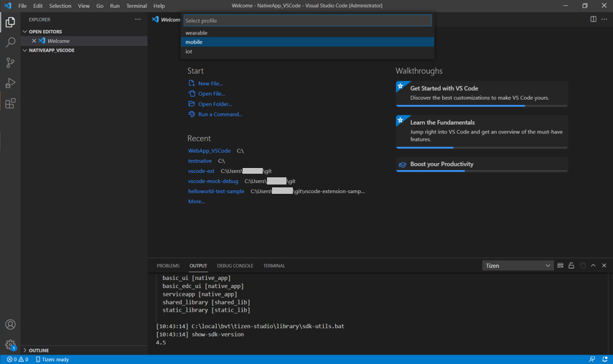The width and height of the screenshot is (613, 364).
Task: Click the Select profile input field
Action: click(x=307, y=21)
